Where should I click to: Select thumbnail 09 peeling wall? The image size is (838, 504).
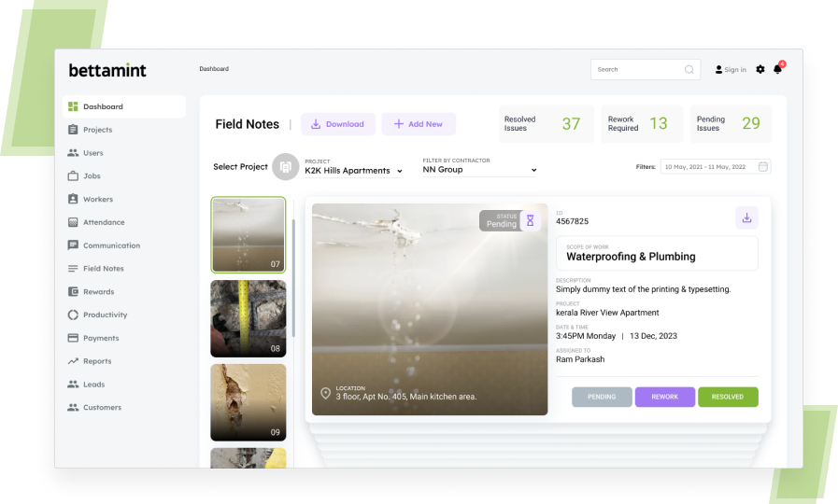click(248, 402)
